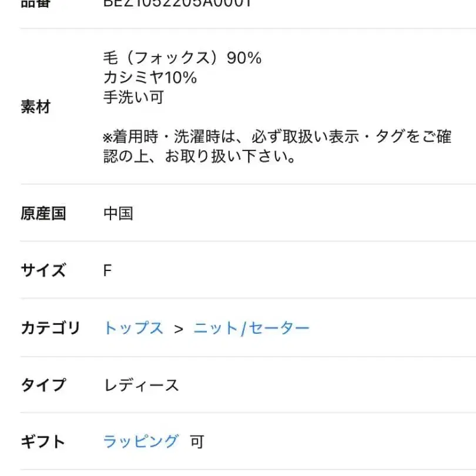Click the 素材 row label
Image resolution: width=476 pixels, height=476 pixels.
point(36,107)
